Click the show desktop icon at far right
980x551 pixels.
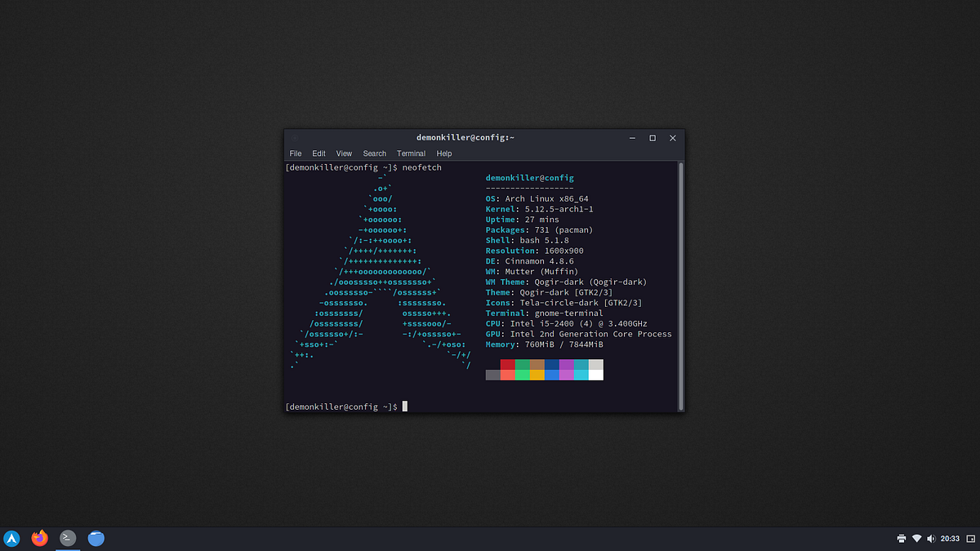(969, 539)
